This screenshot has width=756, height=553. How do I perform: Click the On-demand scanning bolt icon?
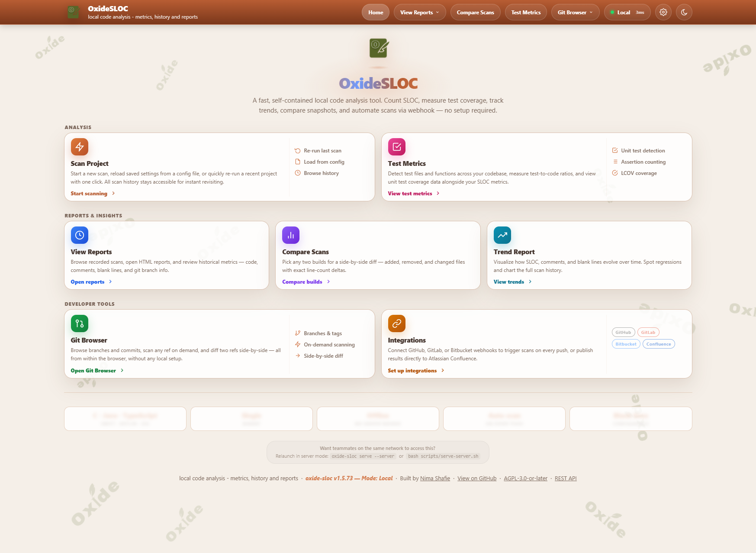point(298,344)
